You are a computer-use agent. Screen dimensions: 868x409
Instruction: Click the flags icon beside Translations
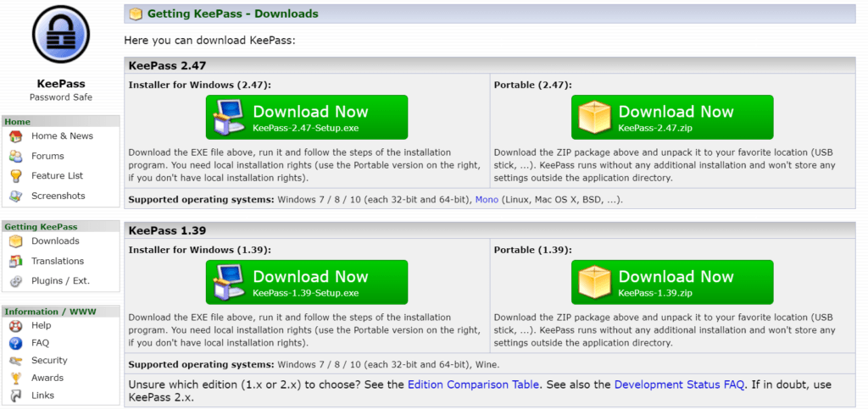click(16, 262)
